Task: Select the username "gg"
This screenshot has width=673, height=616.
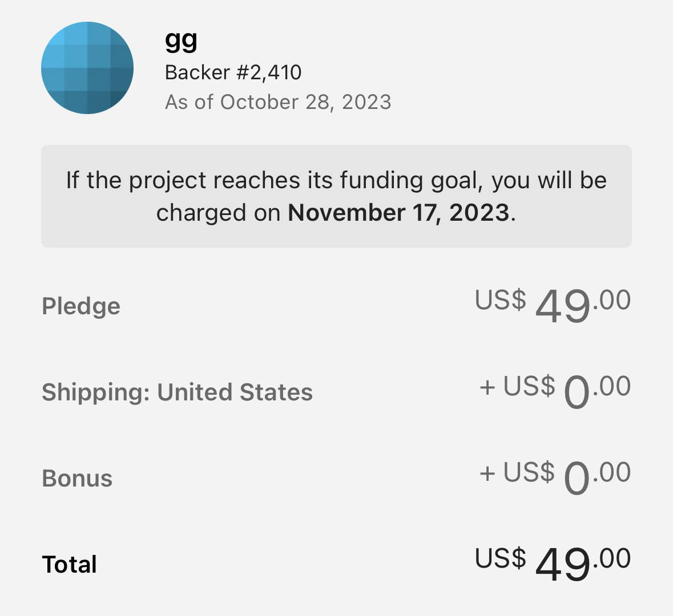Action: coord(181,40)
